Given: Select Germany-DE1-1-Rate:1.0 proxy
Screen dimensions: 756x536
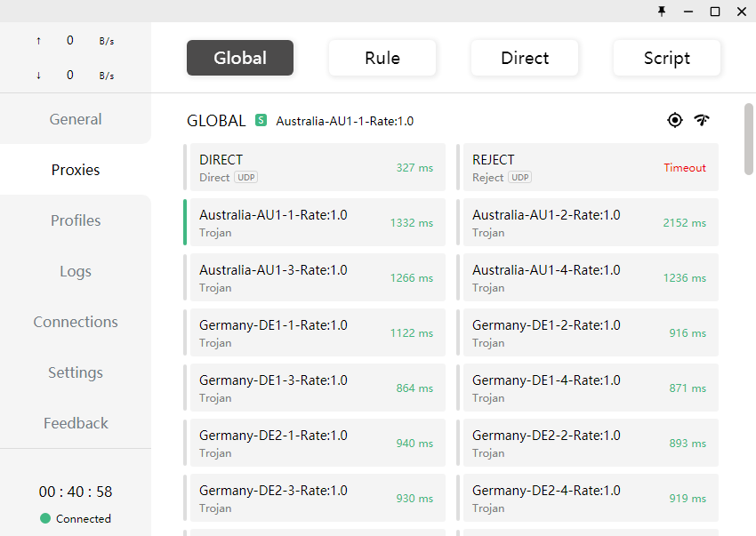Looking at the screenshot, I should [318, 332].
